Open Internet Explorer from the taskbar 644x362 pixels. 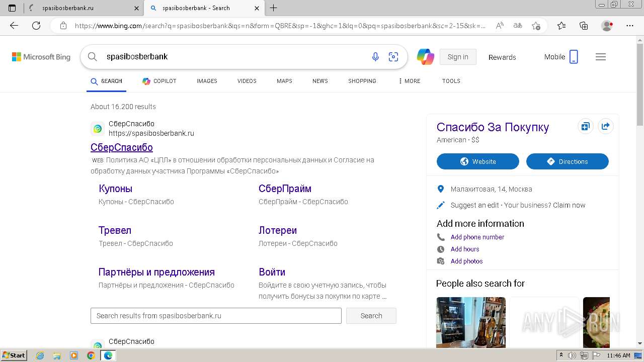point(40,355)
